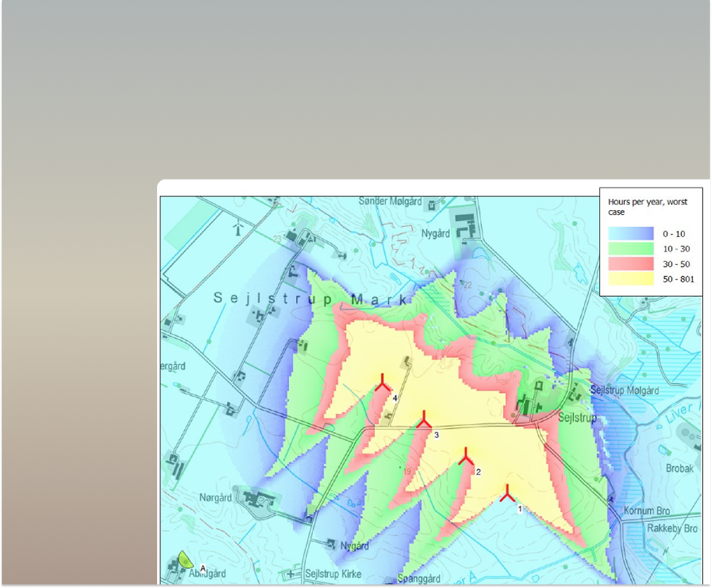Pick the red 30 - 50 legend swatch
Screen dimensions: 712x588
point(631,264)
